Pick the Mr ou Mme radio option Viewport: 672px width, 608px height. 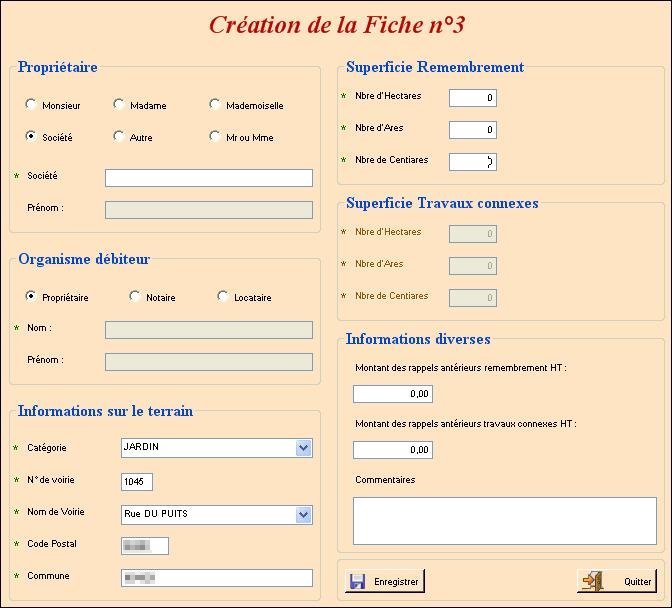(x=215, y=136)
